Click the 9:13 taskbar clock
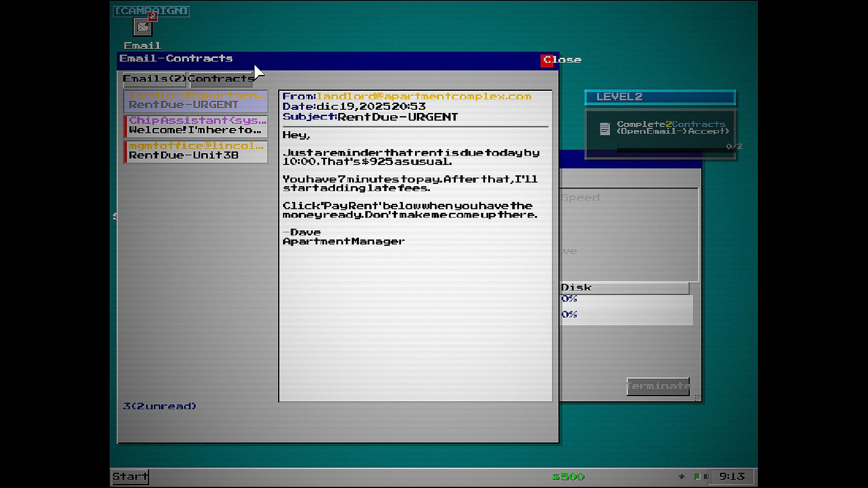 [731, 476]
